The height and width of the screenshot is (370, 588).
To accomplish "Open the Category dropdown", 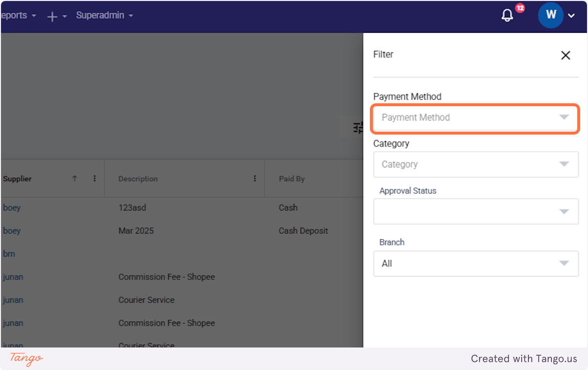I will [476, 164].
